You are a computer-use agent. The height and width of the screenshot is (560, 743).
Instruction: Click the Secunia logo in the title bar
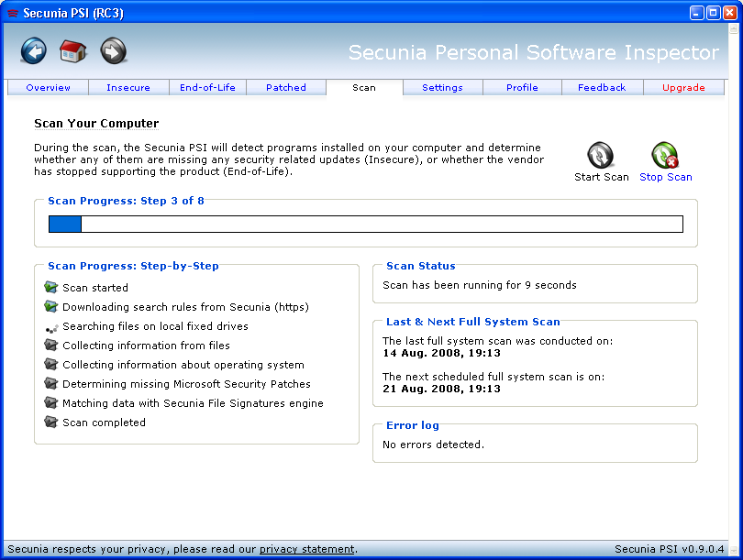pos(13,13)
